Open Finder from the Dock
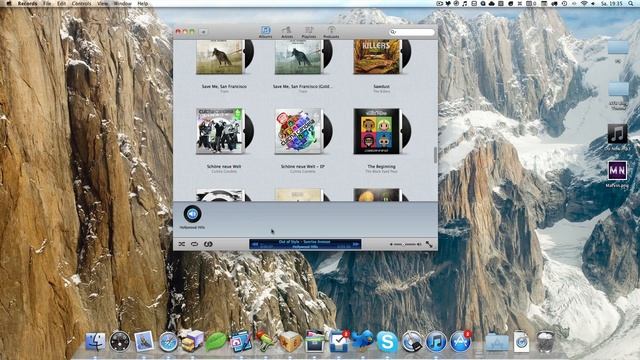 click(x=96, y=341)
